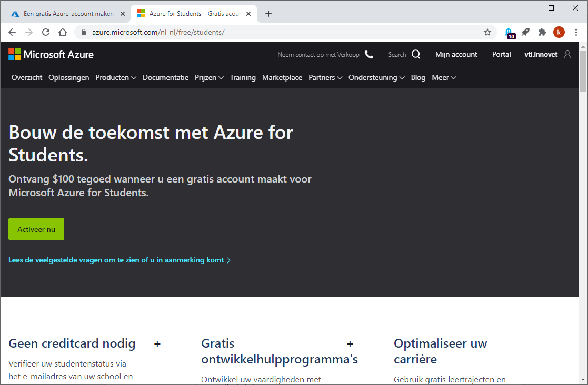Open a new tab with the plus icon
This screenshot has width=588, height=385.
click(268, 14)
